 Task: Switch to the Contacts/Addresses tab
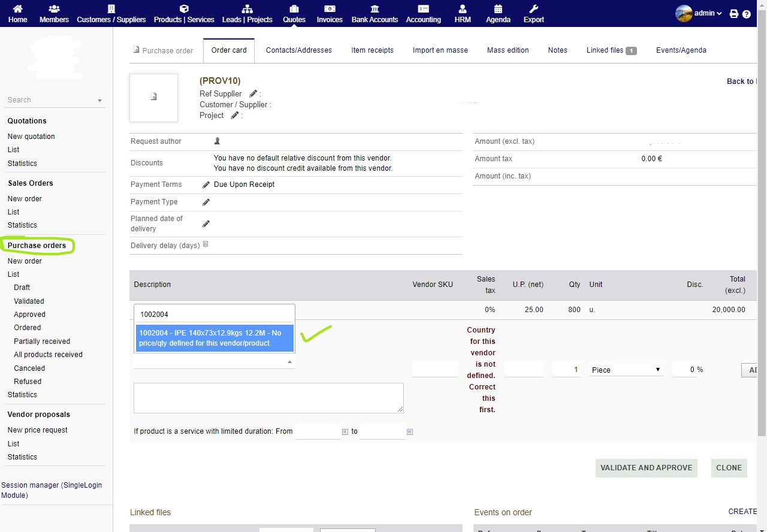[298, 50]
